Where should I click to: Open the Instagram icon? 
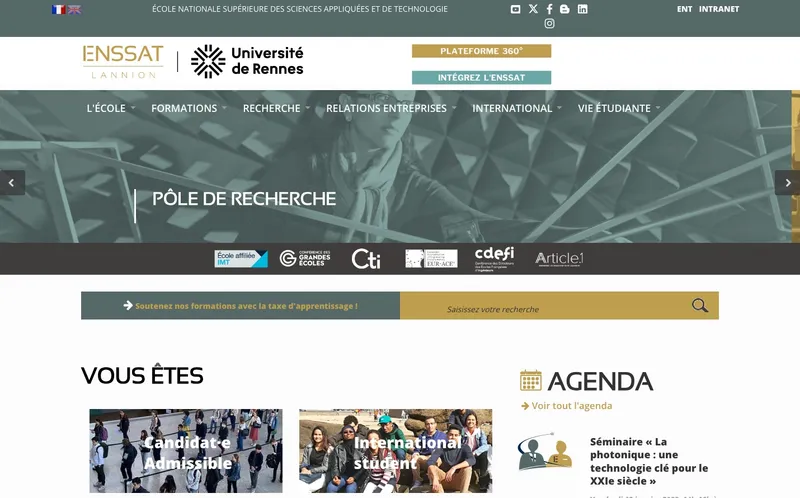[549, 24]
